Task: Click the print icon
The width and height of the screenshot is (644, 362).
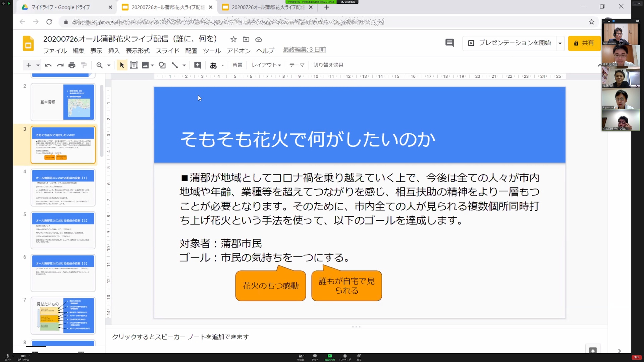Action: click(x=72, y=65)
